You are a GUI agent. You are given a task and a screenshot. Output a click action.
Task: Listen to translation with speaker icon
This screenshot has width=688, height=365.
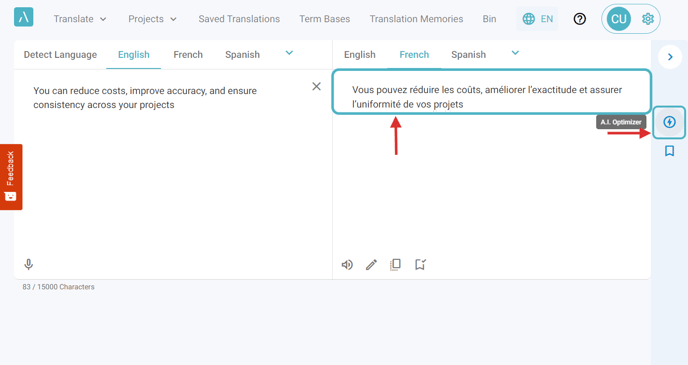[x=347, y=265]
